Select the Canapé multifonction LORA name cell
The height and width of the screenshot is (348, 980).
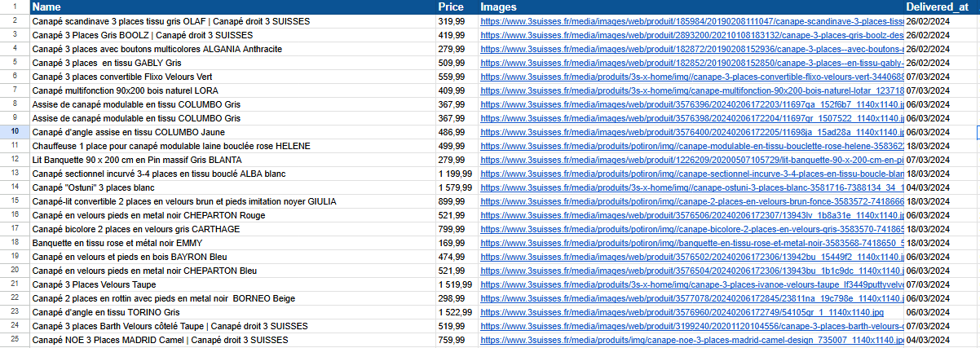point(232,90)
